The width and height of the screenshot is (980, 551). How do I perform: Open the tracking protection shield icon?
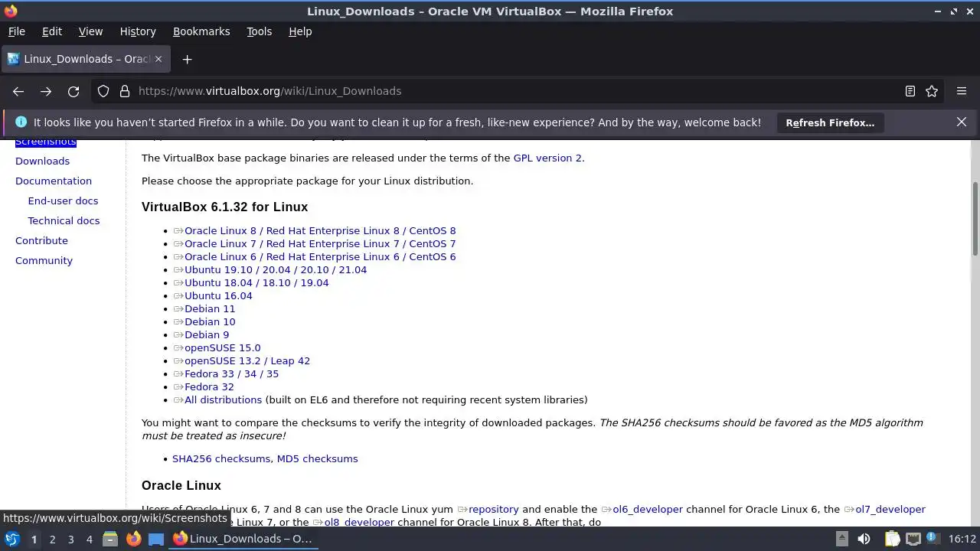pos(103,91)
